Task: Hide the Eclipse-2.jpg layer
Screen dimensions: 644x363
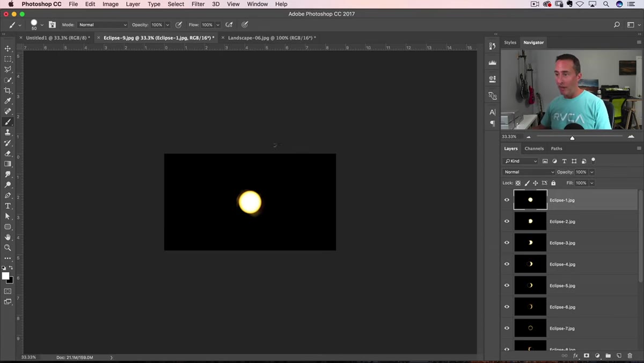Action: (x=507, y=221)
